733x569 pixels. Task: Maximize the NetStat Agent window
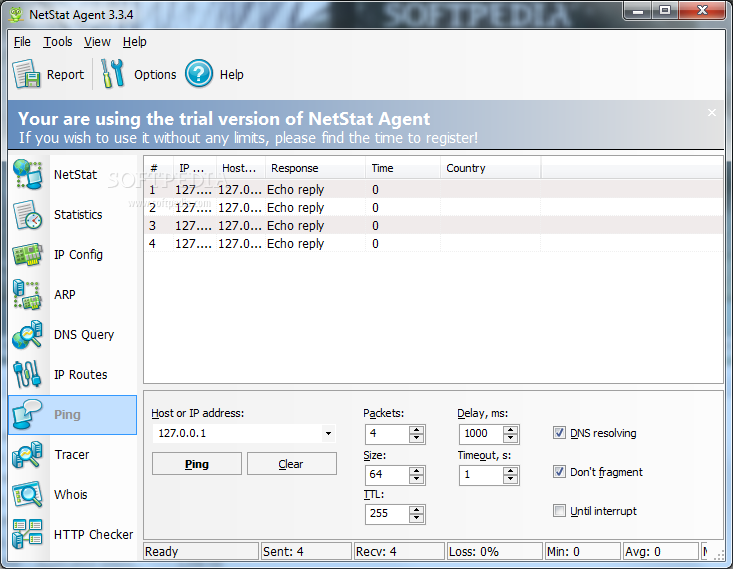665,10
